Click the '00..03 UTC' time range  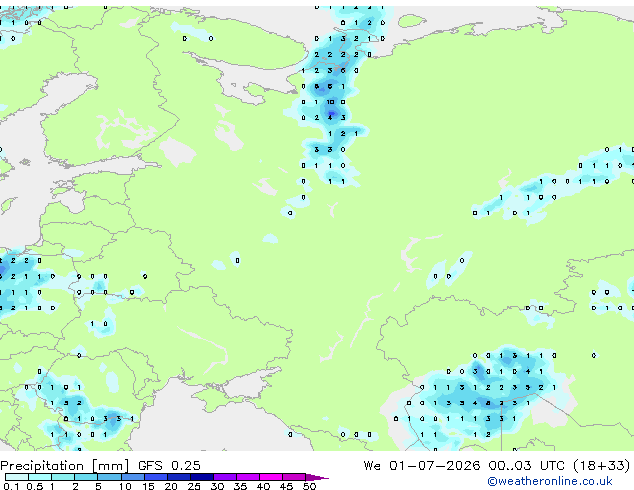pos(526,466)
